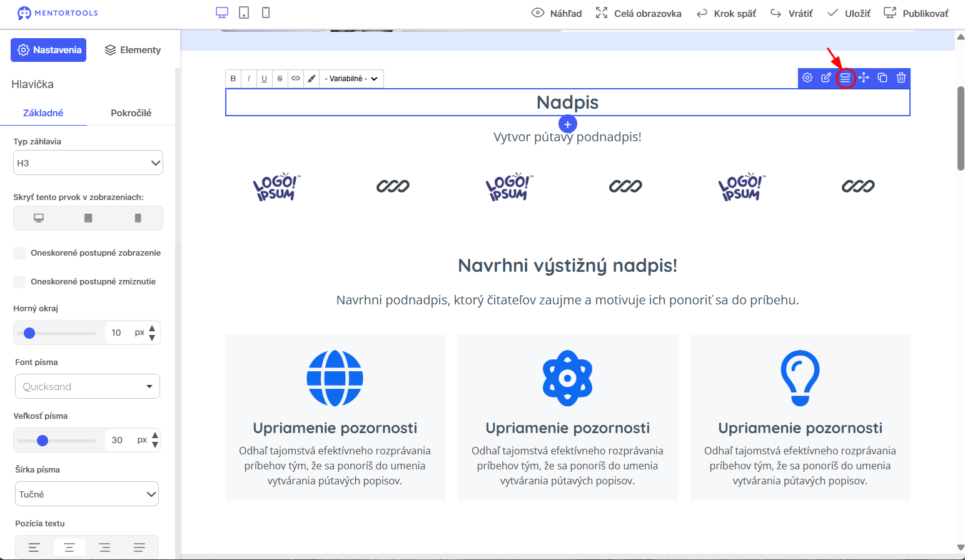Click Uložiť to save page
The width and height of the screenshot is (965, 560).
click(849, 13)
